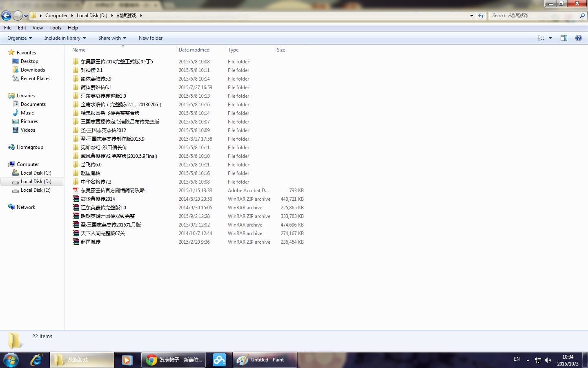Screen dimensions: 588x368
Task: Click the search magnifier icon
Action: (582, 16)
